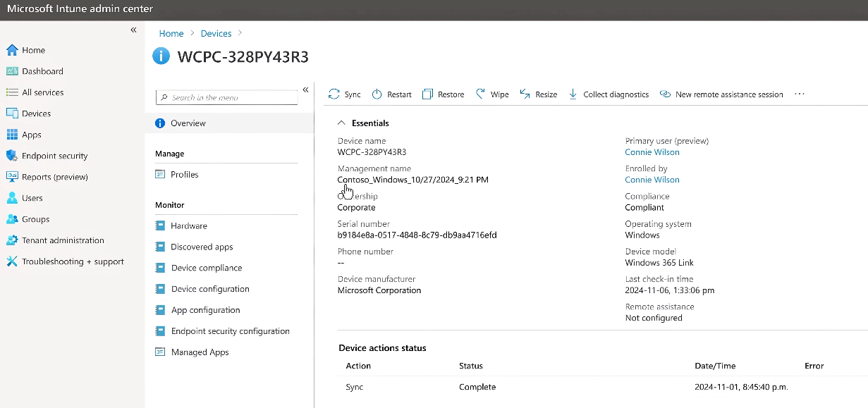Click the Dashboard chart icon
The height and width of the screenshot is (408, 868).
point(12,71)
